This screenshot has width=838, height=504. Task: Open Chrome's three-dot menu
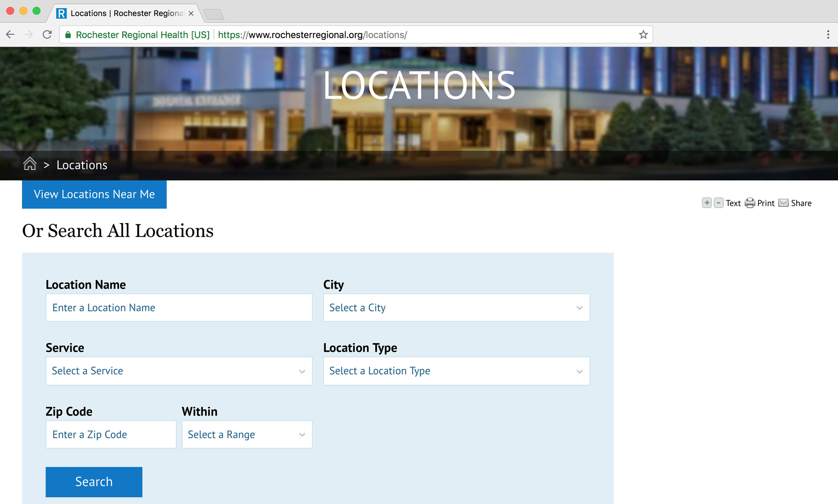tap(828, 35)
